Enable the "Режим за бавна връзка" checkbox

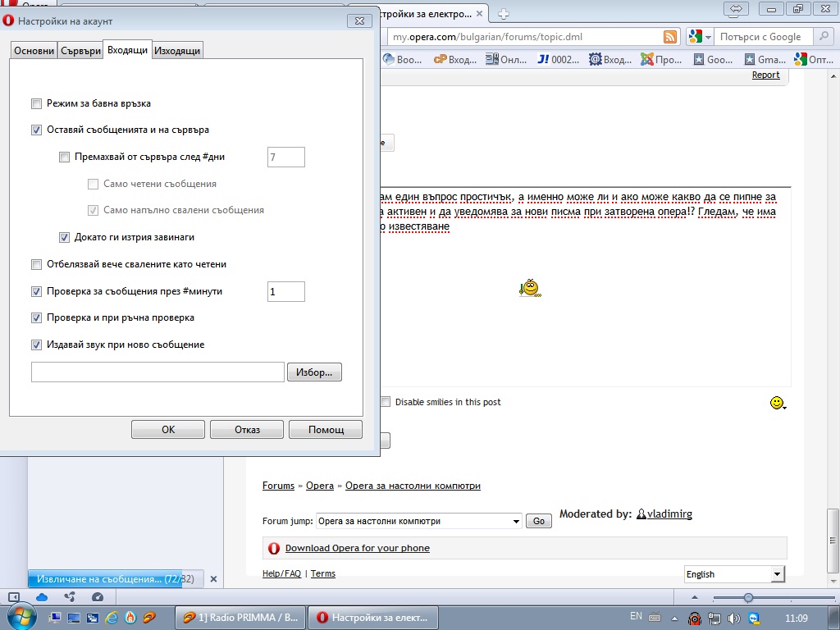pyautogui.click(x=36, y=104)
